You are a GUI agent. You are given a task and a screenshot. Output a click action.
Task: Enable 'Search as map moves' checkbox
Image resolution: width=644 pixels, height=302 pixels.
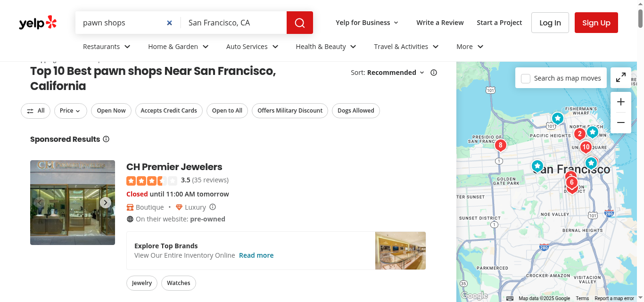click(526, 79)
